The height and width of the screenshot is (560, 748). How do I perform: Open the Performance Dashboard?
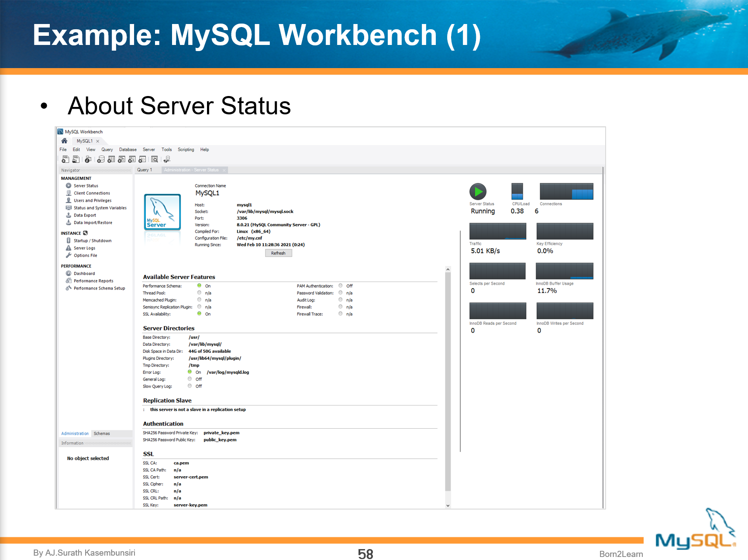[84, 273]
